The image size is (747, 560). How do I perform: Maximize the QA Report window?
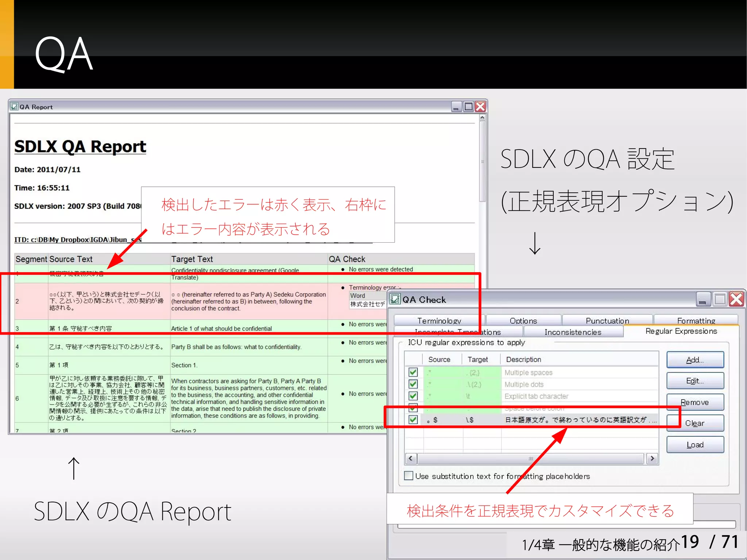point(469,107)
